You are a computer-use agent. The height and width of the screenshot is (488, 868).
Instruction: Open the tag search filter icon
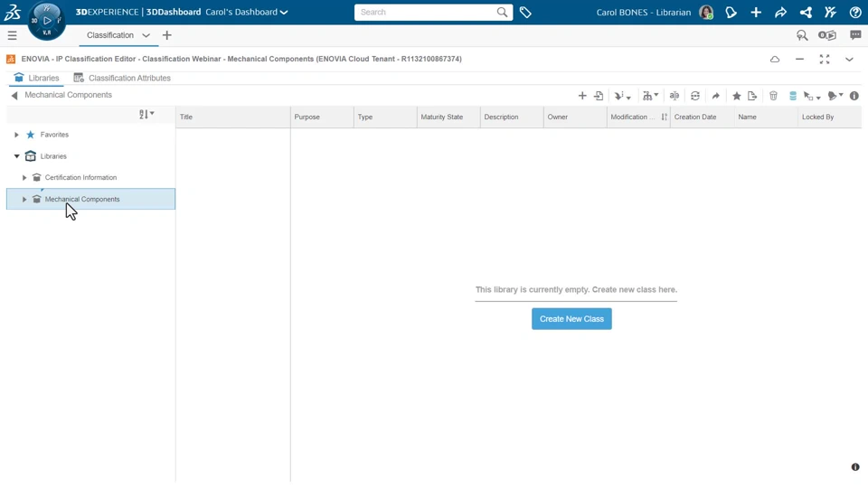pos(802,35)
